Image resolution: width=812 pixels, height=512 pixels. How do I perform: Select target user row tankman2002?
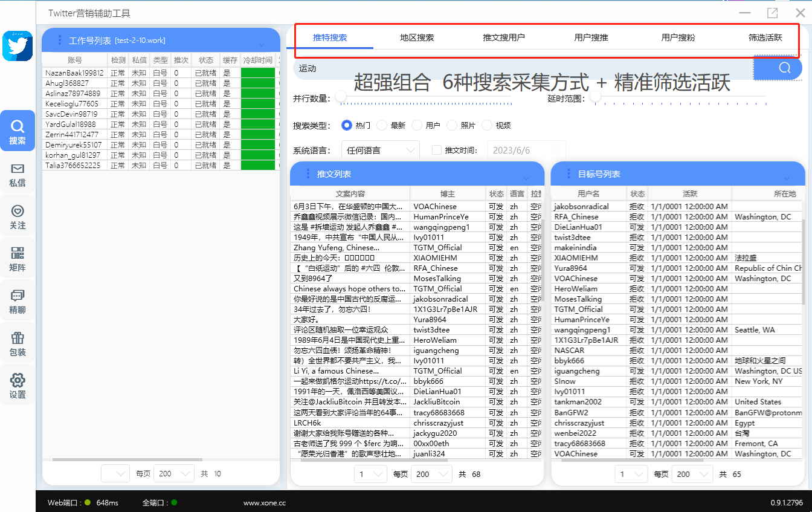coord(677,401)
